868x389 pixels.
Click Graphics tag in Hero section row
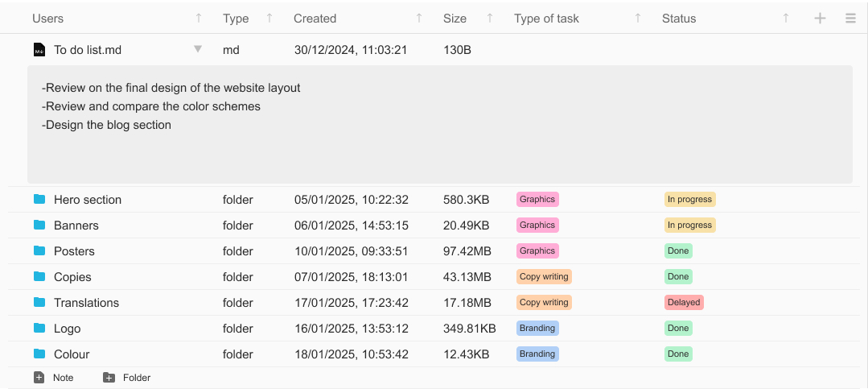[537, 199]
